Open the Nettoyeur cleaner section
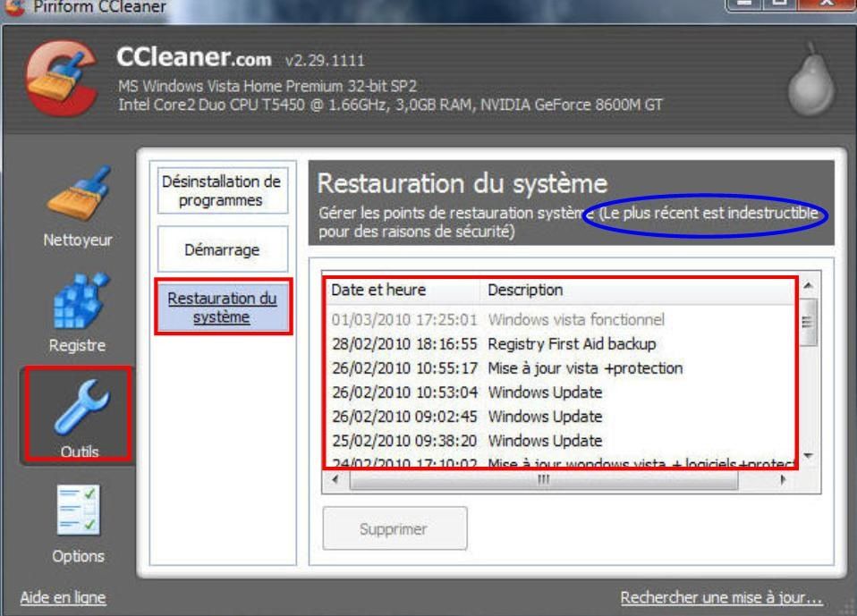 78,207
